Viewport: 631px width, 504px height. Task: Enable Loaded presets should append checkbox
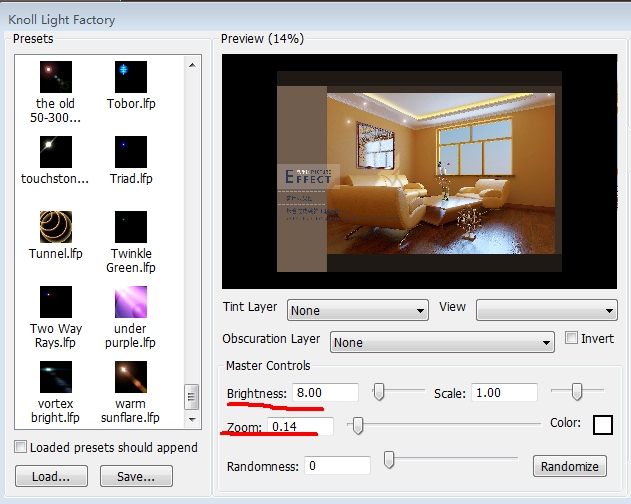click(21, 447)
